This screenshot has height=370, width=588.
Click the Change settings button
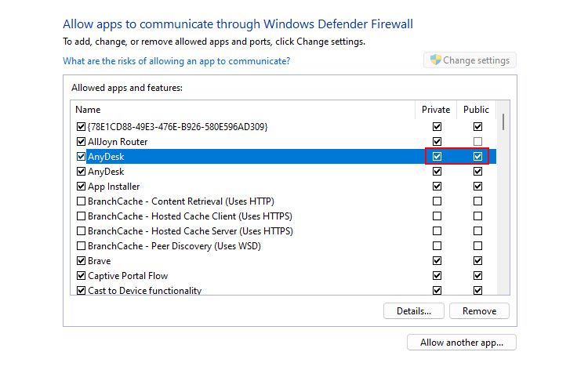470,60
